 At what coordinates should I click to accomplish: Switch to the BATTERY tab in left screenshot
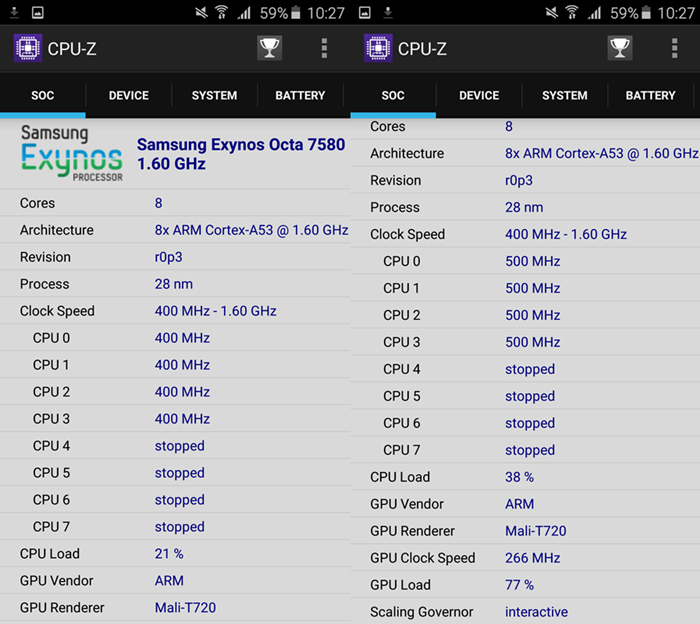click(300, 96)
